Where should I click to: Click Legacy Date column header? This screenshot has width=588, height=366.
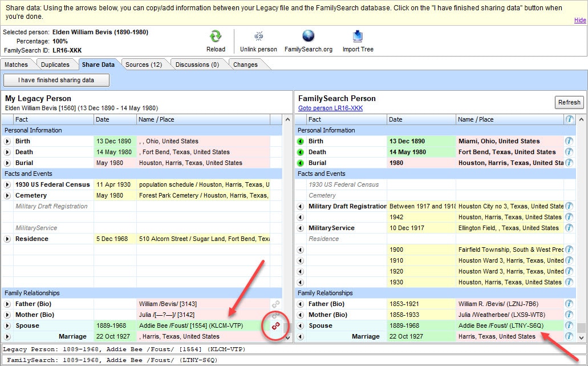point(115,119)
